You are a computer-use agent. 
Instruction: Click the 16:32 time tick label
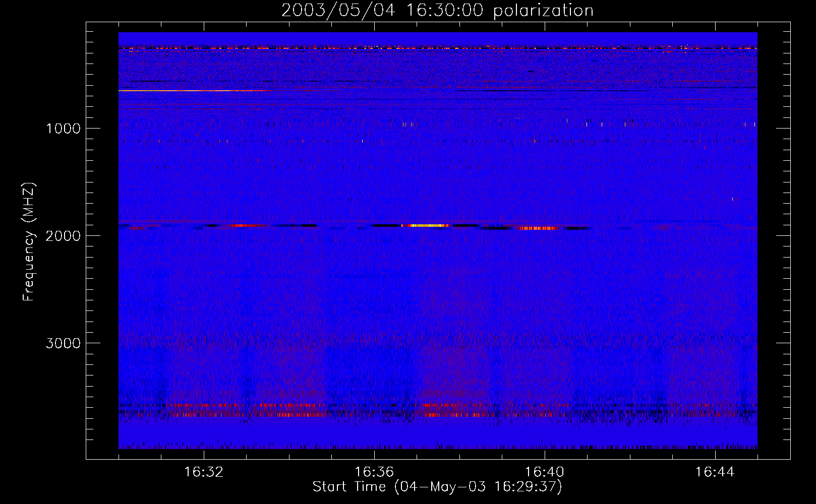[204, 472]
